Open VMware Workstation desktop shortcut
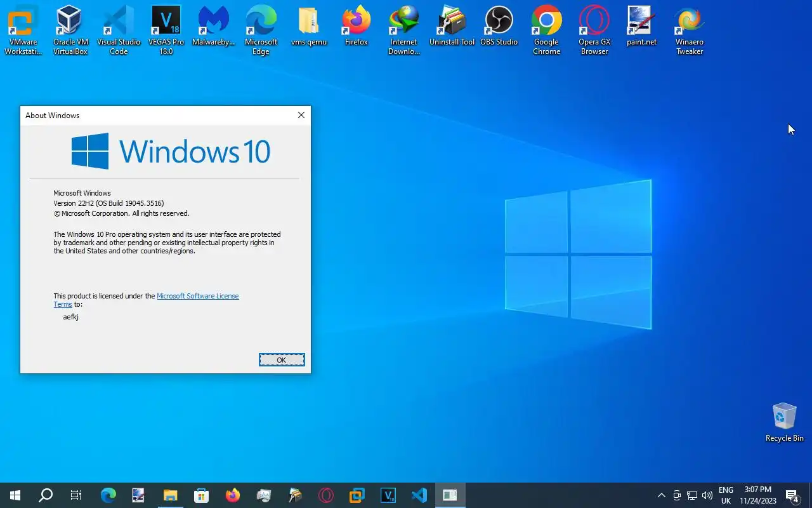Viewport: 812px width, 508px height. pos(23,30)
